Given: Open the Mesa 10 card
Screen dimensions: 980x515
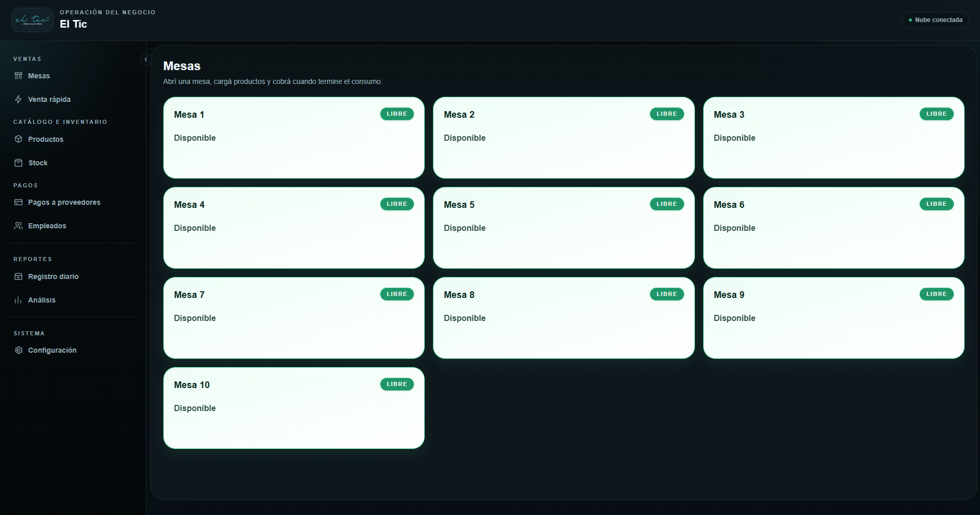Looking at the screenshot, I should pyautogui.click(x=294, y=408).
